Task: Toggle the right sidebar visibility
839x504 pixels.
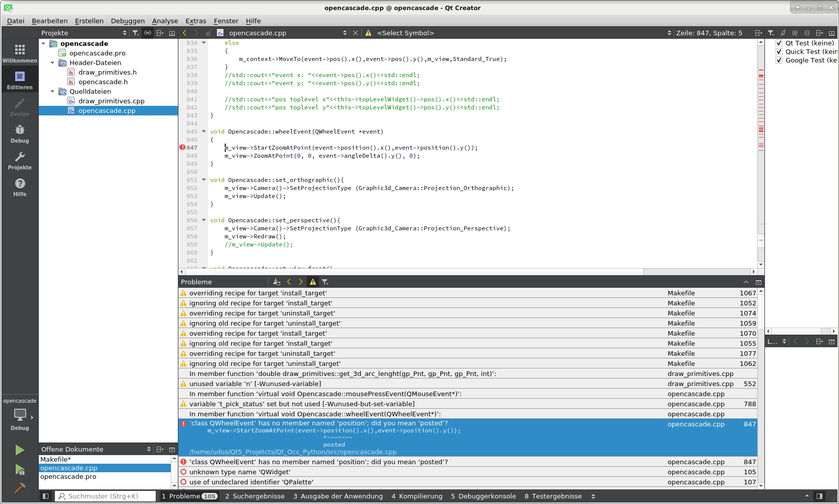Action: pyautogui.click(x=820, y=496)
